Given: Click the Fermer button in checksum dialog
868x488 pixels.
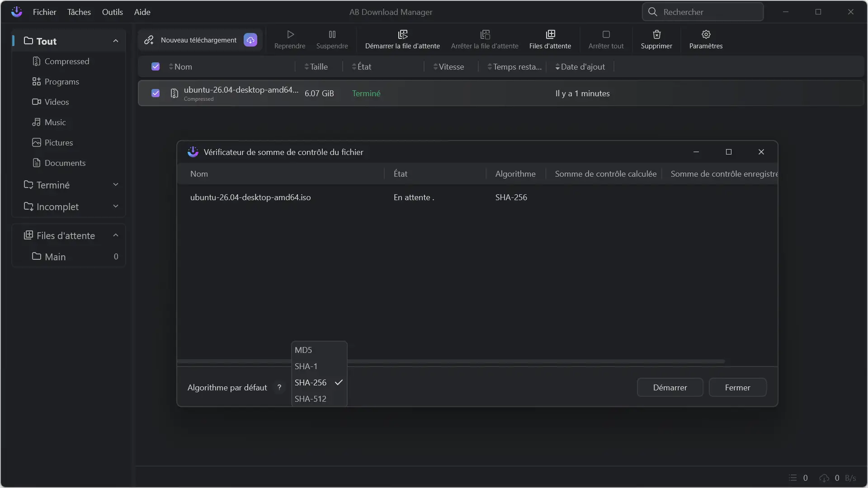Looking at the screenshot, I should coord(737,387).
